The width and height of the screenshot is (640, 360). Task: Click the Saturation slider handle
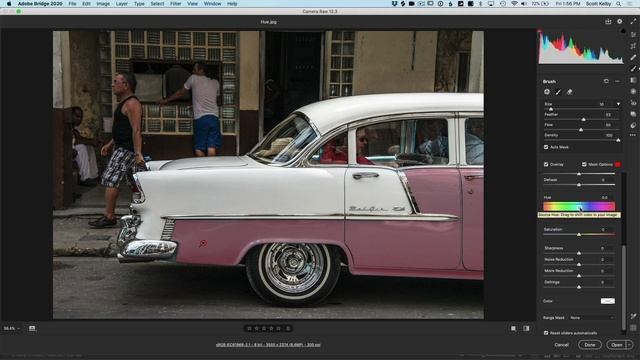[579, 234]
